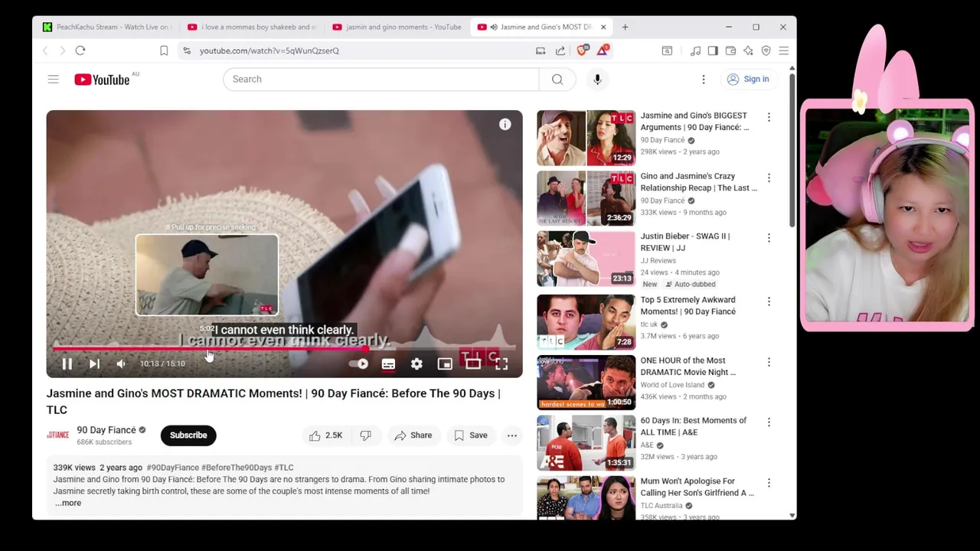Open options for Justin Bieber SWAG II video
980x551 pixels.
[769, 238]
